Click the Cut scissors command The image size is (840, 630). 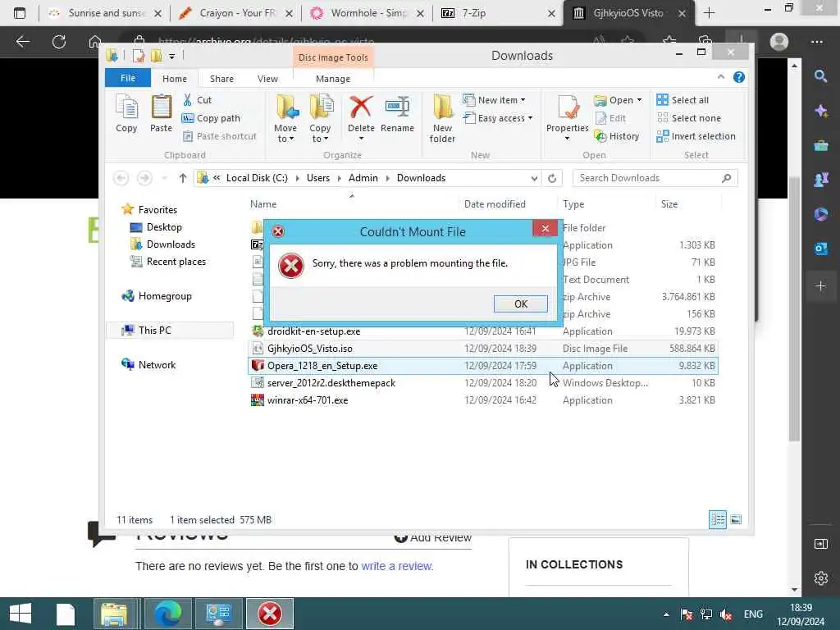click(197, 99)
